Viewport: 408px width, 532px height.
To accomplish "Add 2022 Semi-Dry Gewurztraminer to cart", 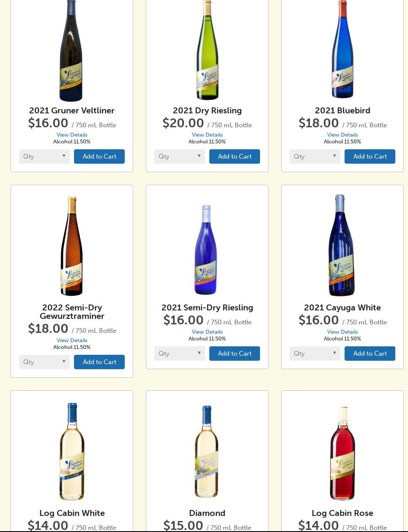I will (99, 362).
